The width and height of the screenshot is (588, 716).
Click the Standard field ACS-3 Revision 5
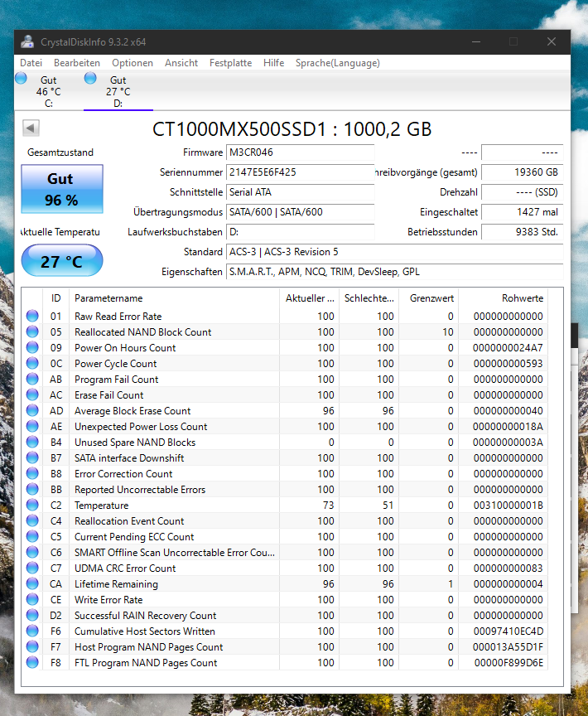pos(394,252)
